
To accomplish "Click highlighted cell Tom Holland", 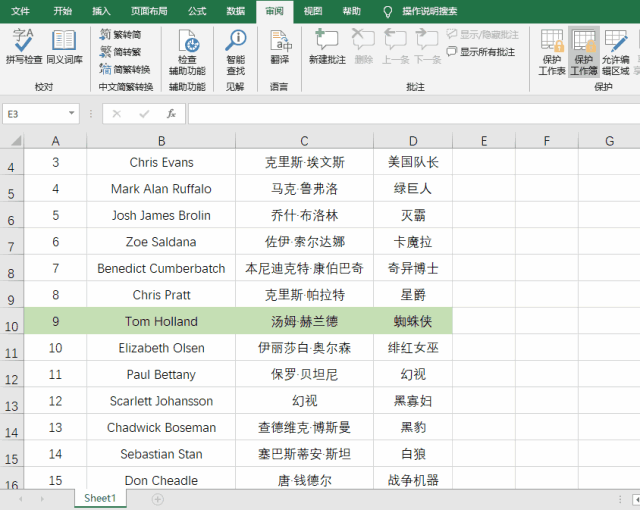I will coord(161,322).
